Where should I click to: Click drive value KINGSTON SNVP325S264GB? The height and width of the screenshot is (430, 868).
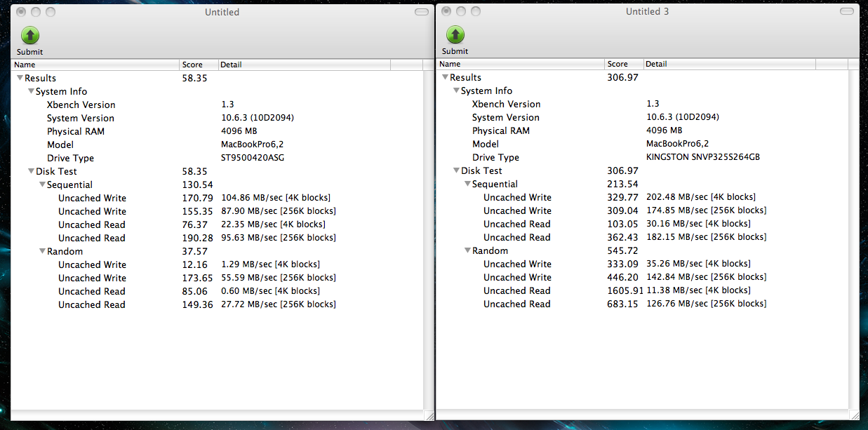point(703,158)
